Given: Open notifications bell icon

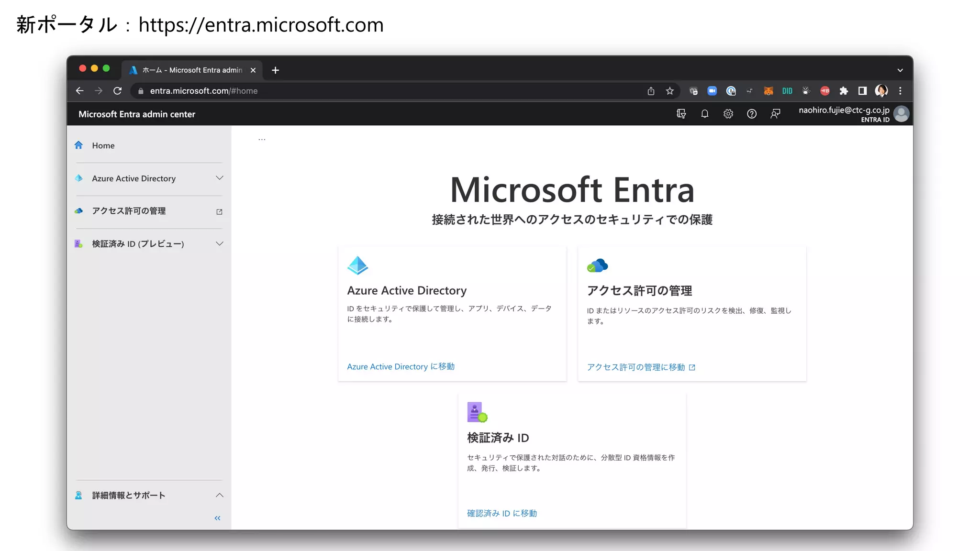Looking at the screenshot, I should (x=705, y=114).
